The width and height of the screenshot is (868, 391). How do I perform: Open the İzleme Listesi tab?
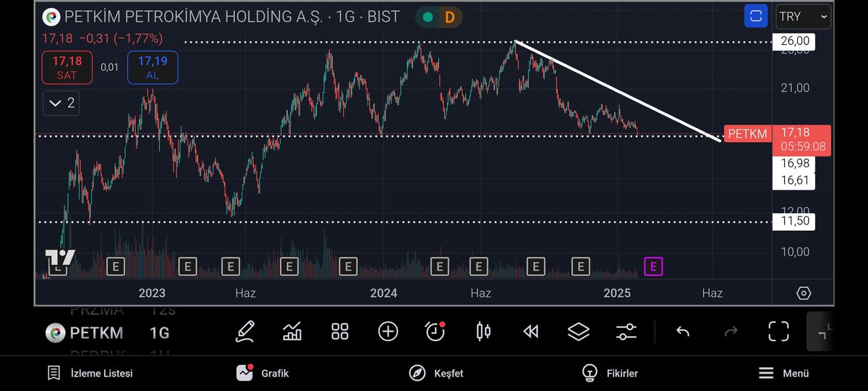tap(90, 374)
